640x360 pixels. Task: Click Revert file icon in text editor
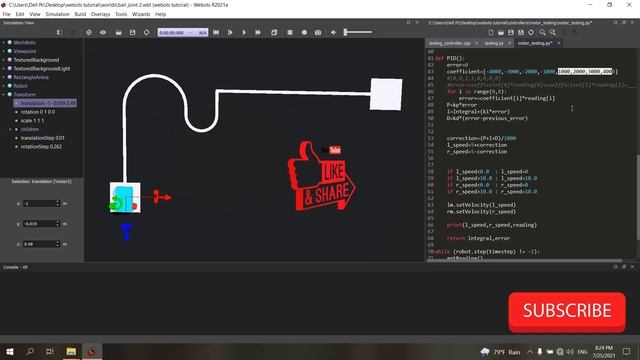(531, 32)
